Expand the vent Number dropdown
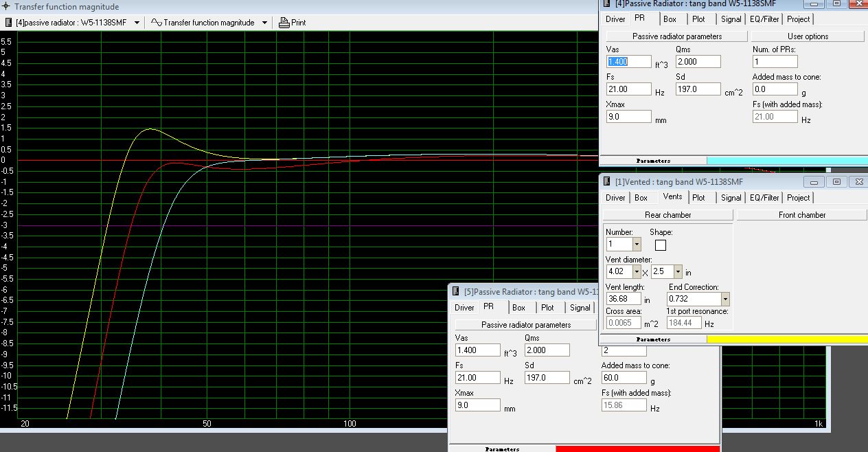868x452 pixels. point(637,245)
